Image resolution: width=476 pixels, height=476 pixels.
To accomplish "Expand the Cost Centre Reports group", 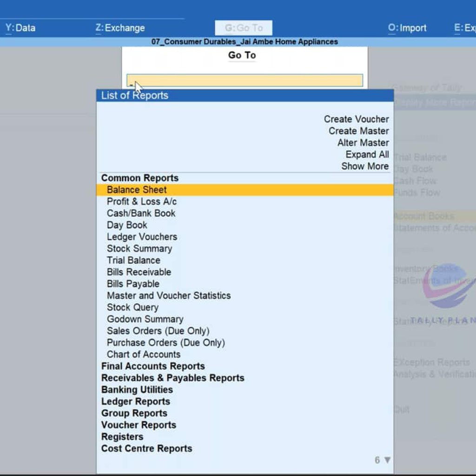I will [146, 449].
